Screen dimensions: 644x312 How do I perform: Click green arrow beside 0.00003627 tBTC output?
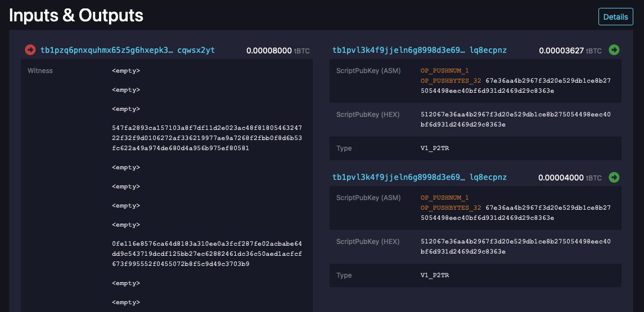pos(614,50)
